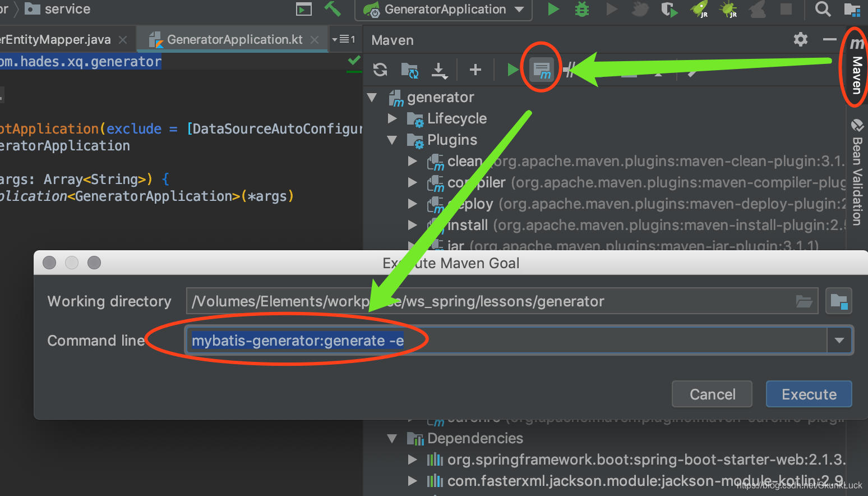Viewport: 868px width, 496px height.
Task: Expand the compiler plugin node
Action: tap(413, 182)
